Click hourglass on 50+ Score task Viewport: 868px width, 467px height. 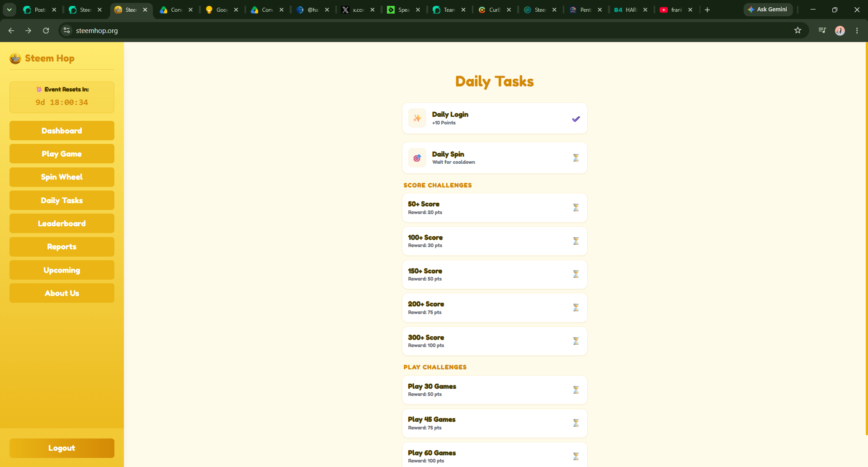tap(576, 207)
